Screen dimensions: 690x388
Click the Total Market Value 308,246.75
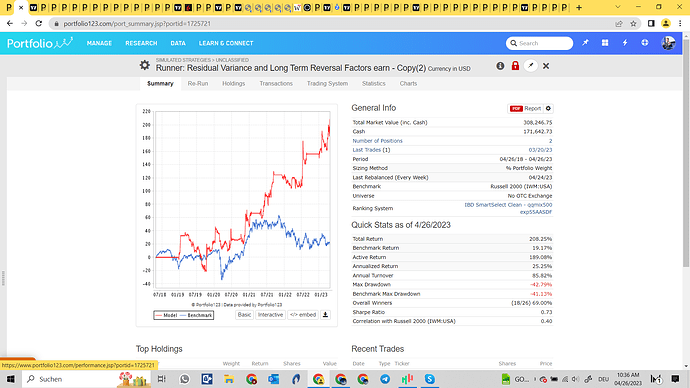(x=537, y=122)
